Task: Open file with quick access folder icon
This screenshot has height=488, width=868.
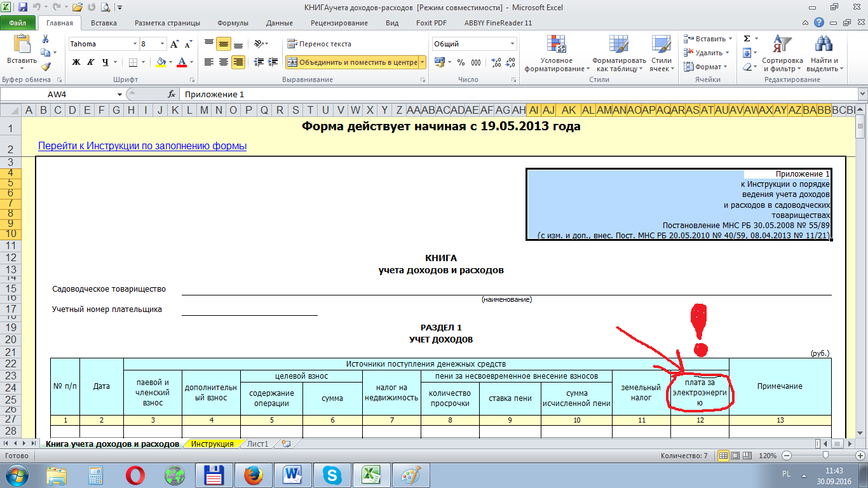Action: (x=77, y=8)
